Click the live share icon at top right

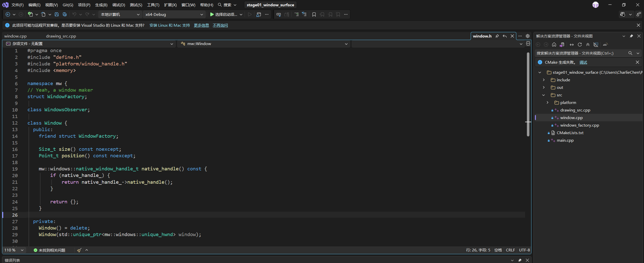pos(638,14)
